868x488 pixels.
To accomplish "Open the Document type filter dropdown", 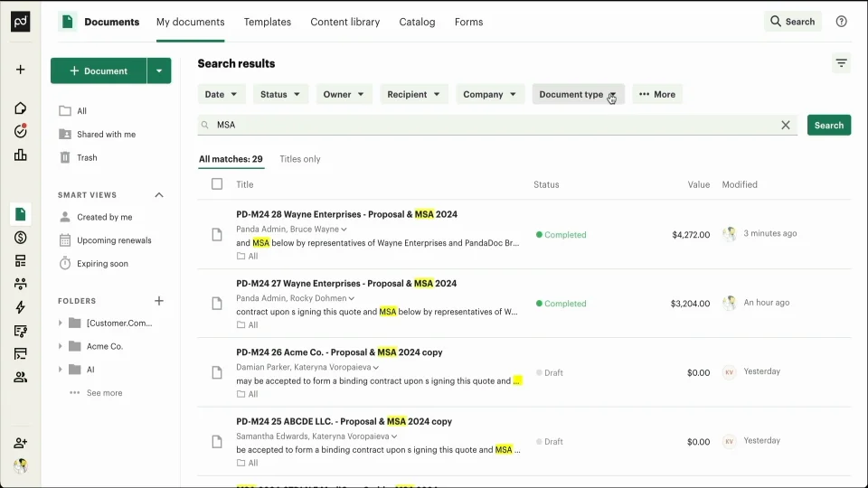I will point(578,94).
